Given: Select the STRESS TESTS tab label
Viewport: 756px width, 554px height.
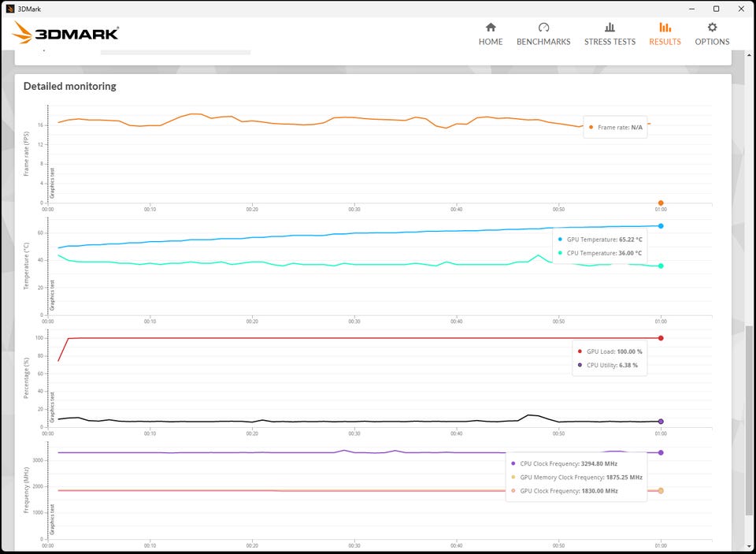Looking at the screenshot, I should coord(610,42).
